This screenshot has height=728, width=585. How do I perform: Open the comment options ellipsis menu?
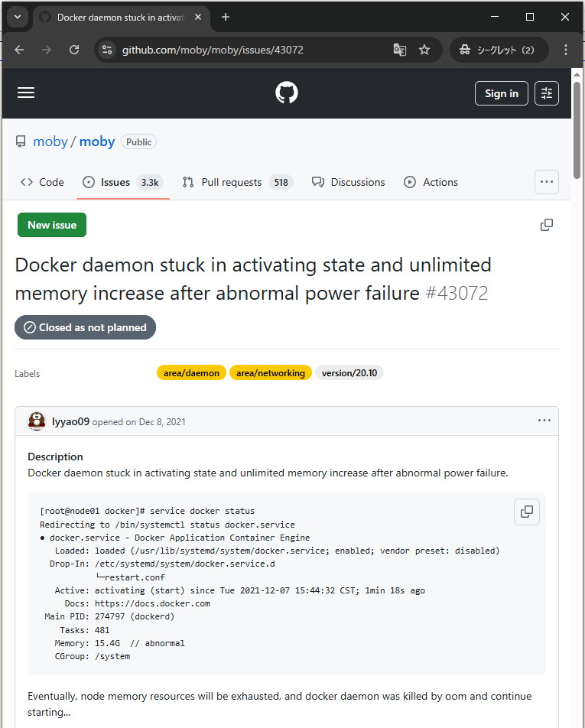click(544, 421)
